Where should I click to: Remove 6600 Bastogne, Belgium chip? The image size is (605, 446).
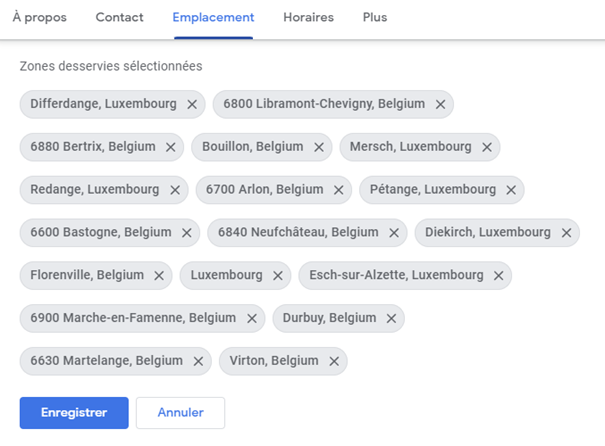[187, 233]
